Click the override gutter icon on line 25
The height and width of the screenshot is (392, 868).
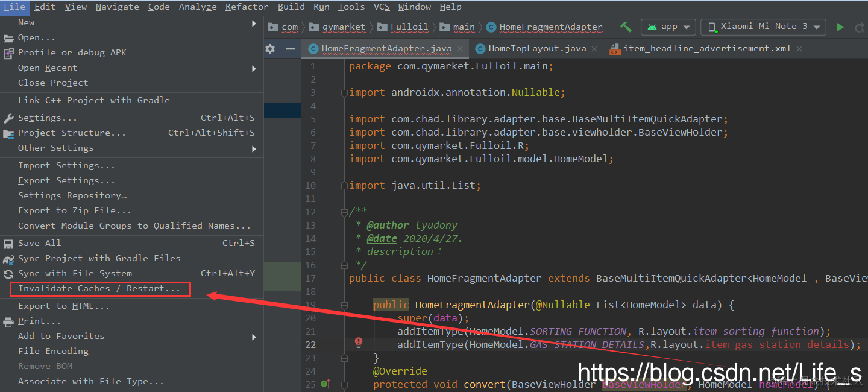point(325,384)
